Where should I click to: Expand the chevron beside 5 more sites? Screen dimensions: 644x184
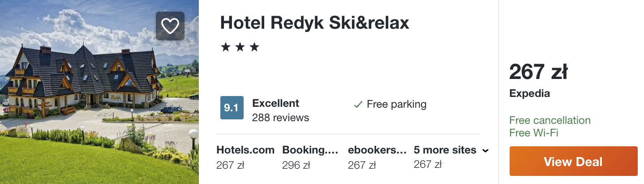coord(485,151)
